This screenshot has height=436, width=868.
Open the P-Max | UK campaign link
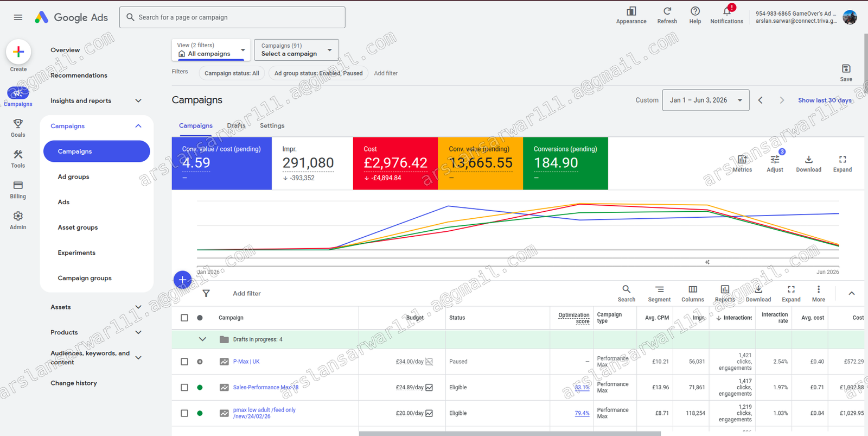click(246, 362)
